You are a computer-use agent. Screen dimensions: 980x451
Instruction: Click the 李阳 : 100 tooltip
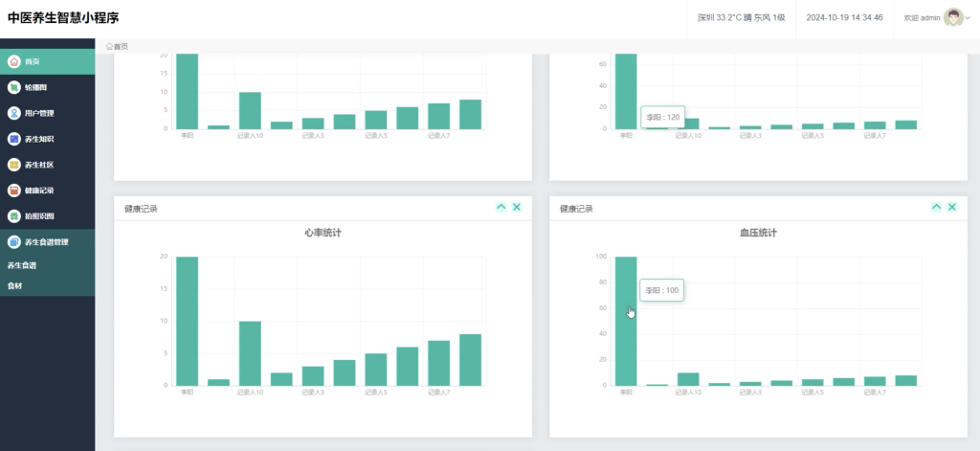point(662,290)
